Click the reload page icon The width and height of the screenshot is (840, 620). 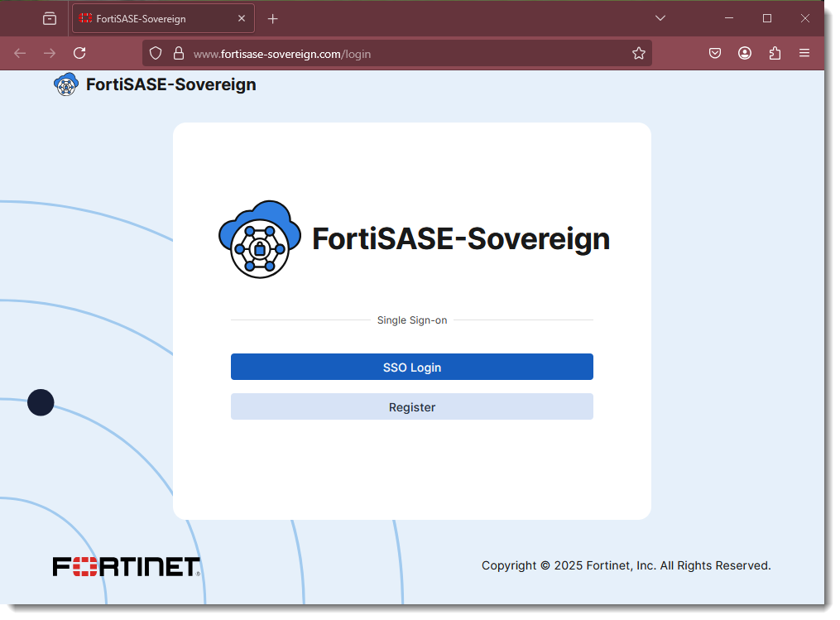click(x=79, y=53)
